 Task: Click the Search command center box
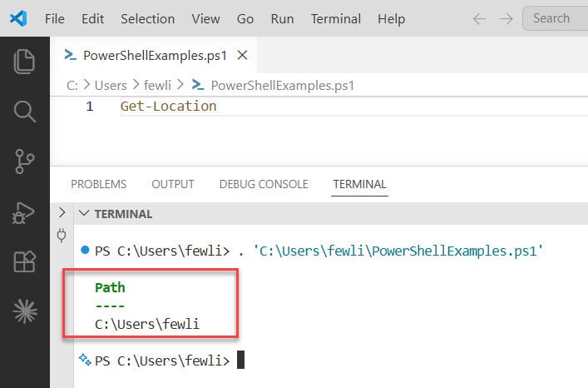click(x=555, y=18)
